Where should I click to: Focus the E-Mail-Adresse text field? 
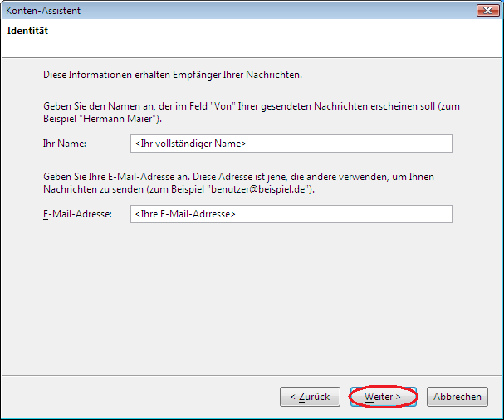tap(291, 214)
